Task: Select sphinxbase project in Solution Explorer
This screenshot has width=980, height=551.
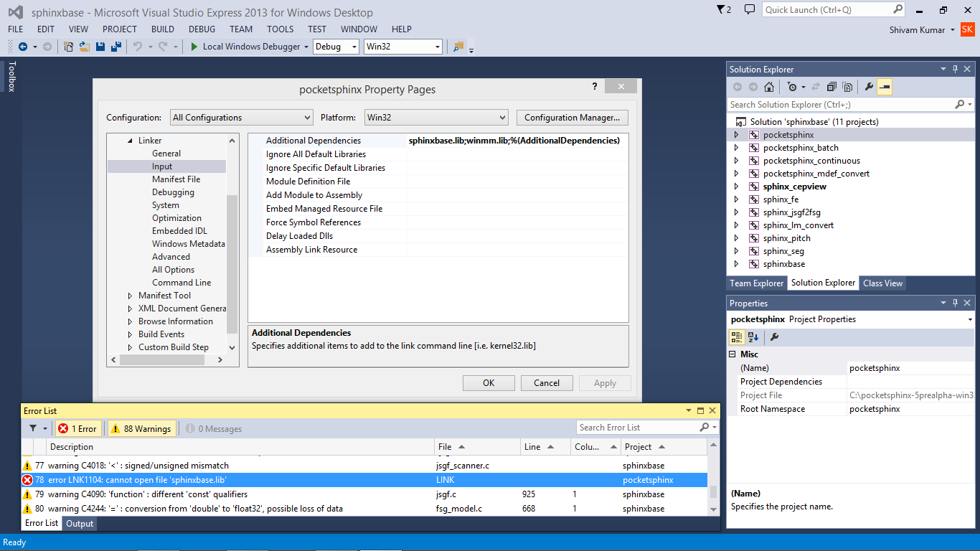Action: tap(783, 264)
